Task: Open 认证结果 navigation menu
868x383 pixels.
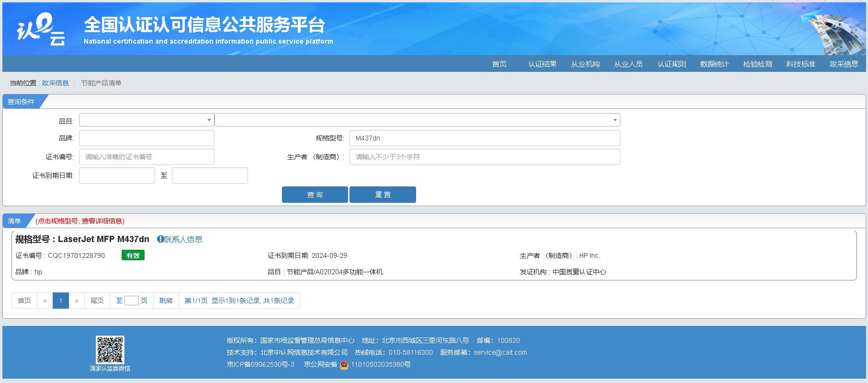Action: 542,64
